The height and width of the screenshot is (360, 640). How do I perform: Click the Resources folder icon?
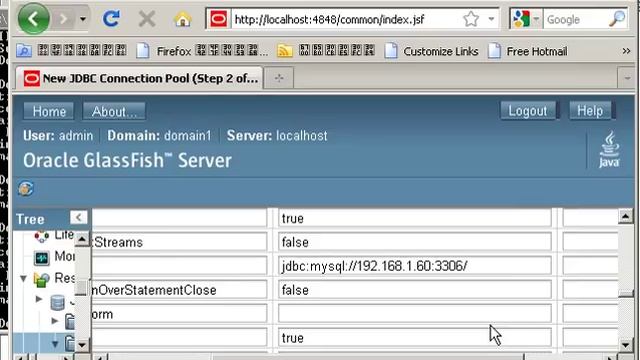[x=42, y=279]
